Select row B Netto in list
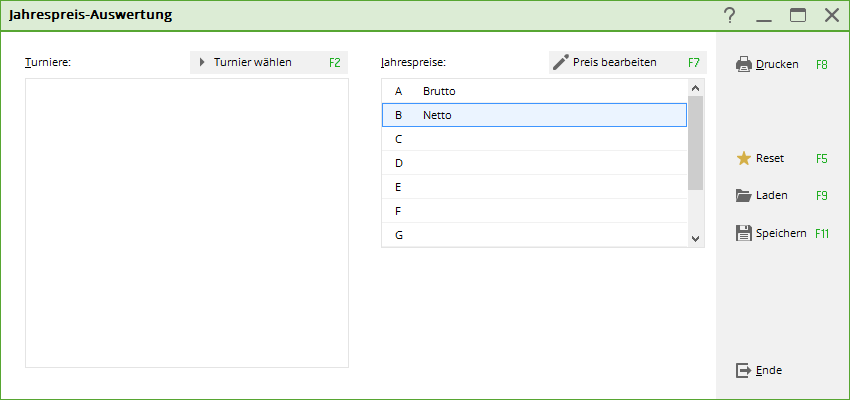The image size is (850, 400). point(534,115)
